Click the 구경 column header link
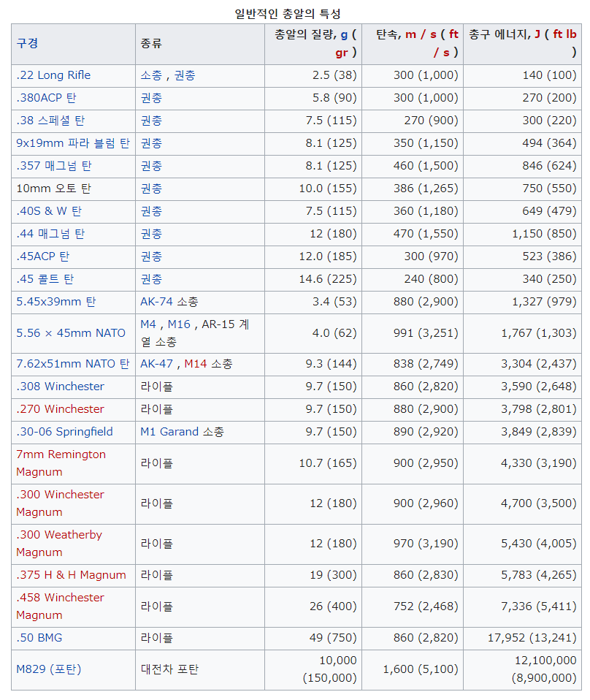Image resolution: width=590 pixels, height=700 pixels. pos(27,44)
